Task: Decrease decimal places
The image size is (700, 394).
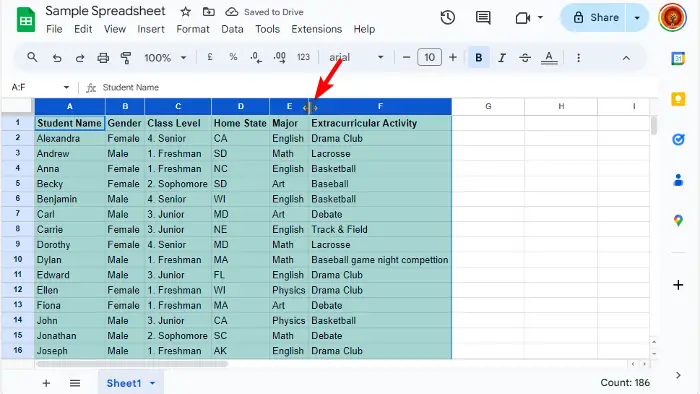Action: [256, 58]
